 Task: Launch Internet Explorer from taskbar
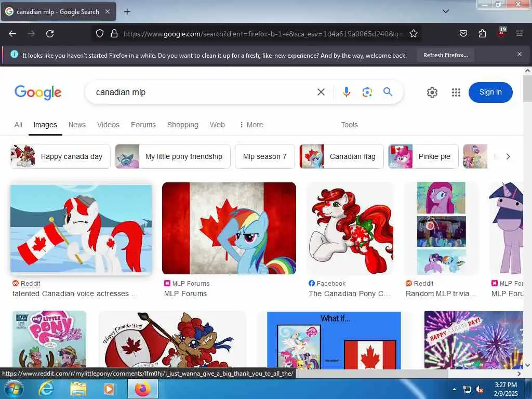tap(46, 389)
